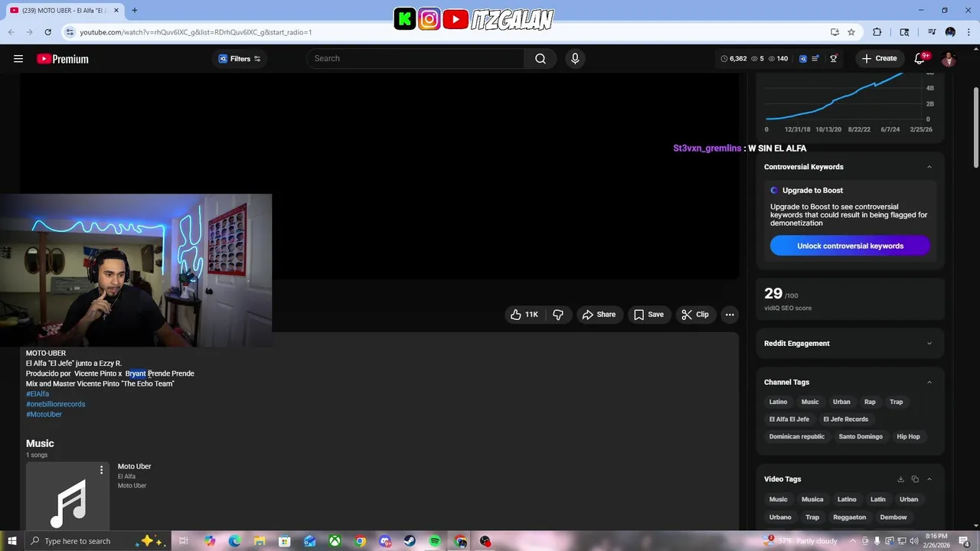The width and height of the screenshot is (980, 551).
Task: Focus the YouTube search box
Action: [x=417, y=59]
